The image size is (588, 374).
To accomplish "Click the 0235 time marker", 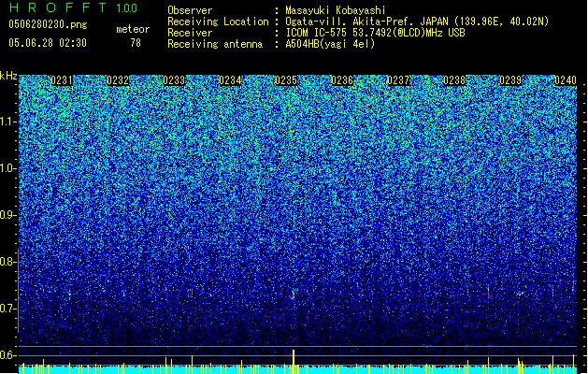I will (286, 80).
